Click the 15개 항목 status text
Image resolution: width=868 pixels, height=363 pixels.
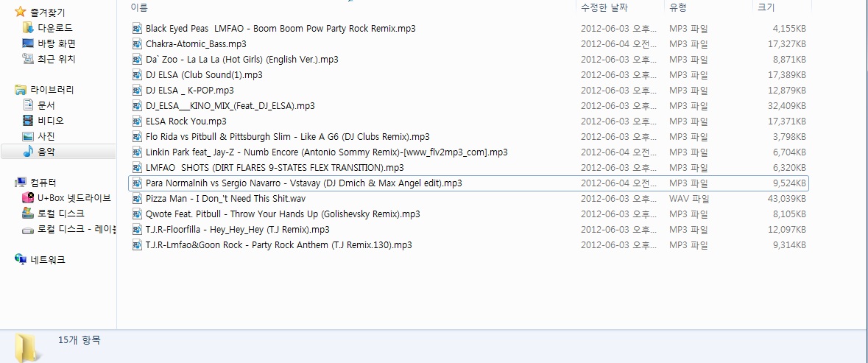pyautogui.click(x=80, y=340)
